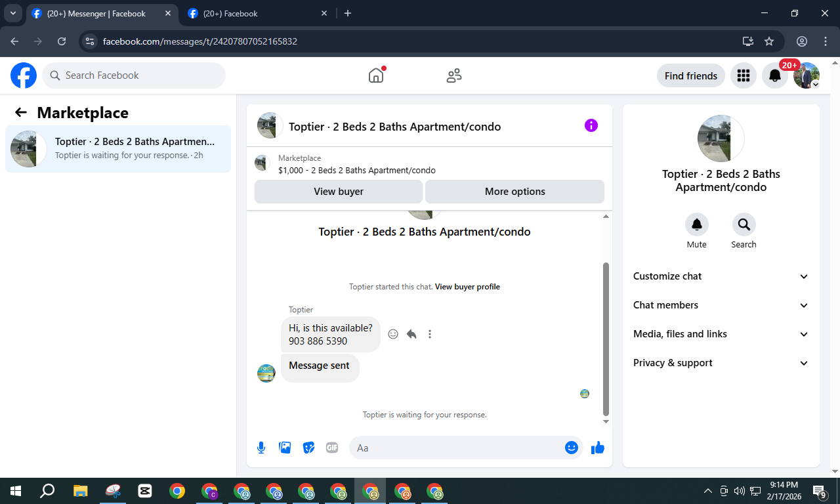Show hidden system tray icons chevron

pos(707,491)
